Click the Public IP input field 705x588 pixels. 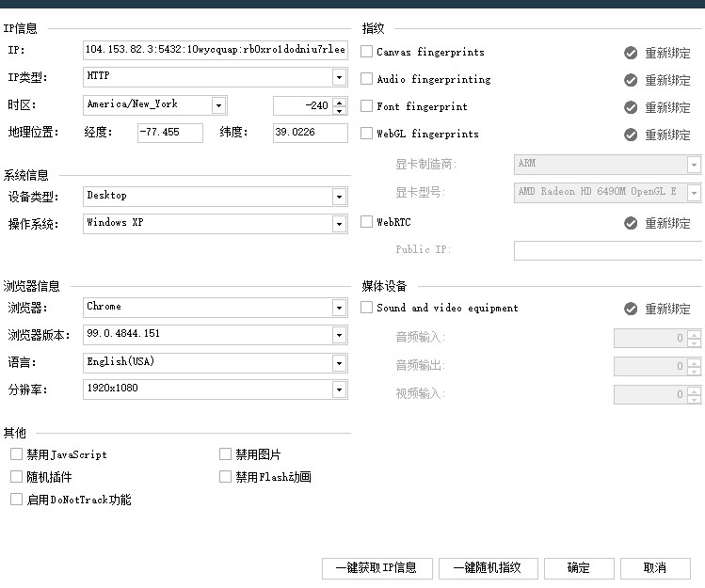click(x=608, y=250)
